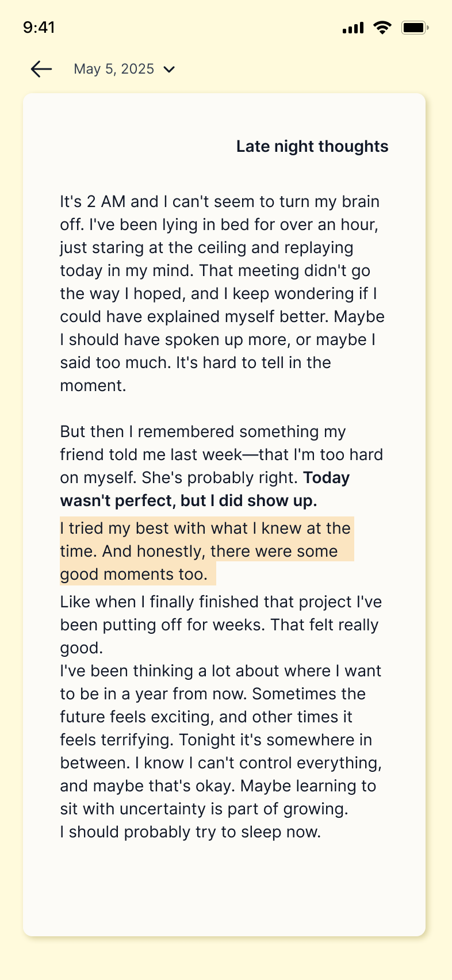Tap the word "moment." ending the first paragraph
The image size is (452, 980).
click(93, 386)
